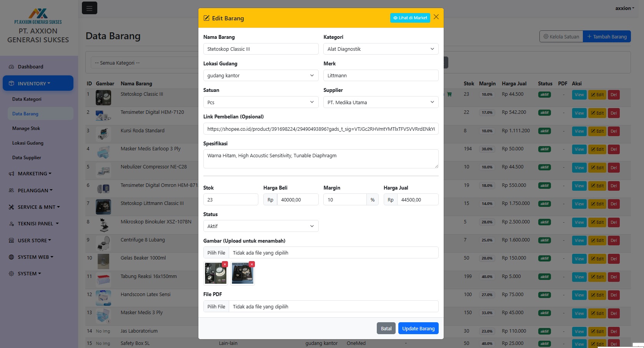Remove the first uploaded stethoscope image
The width and height of the screenshot is (644, 348).
[225, 264]
